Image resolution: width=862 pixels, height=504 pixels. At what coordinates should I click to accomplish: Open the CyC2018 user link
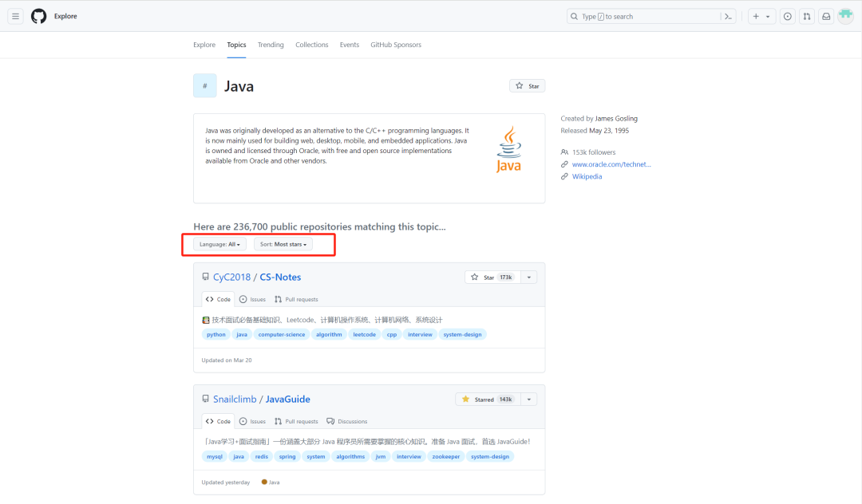click(x=231, y=278)
